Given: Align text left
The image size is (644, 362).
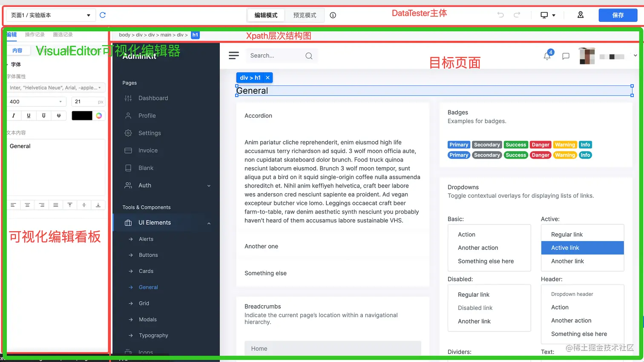Looking at the screenshot, I should (x=13, y=205).
